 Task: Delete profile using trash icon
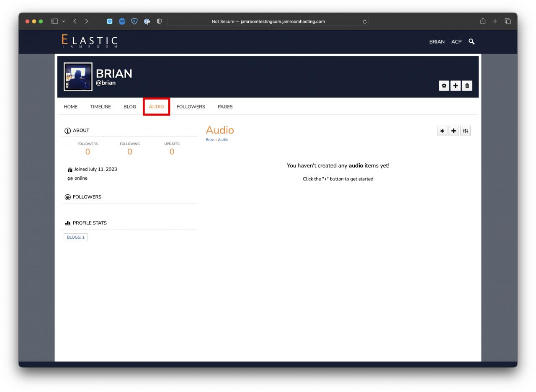pyautogui.click(x=467, y=86)
